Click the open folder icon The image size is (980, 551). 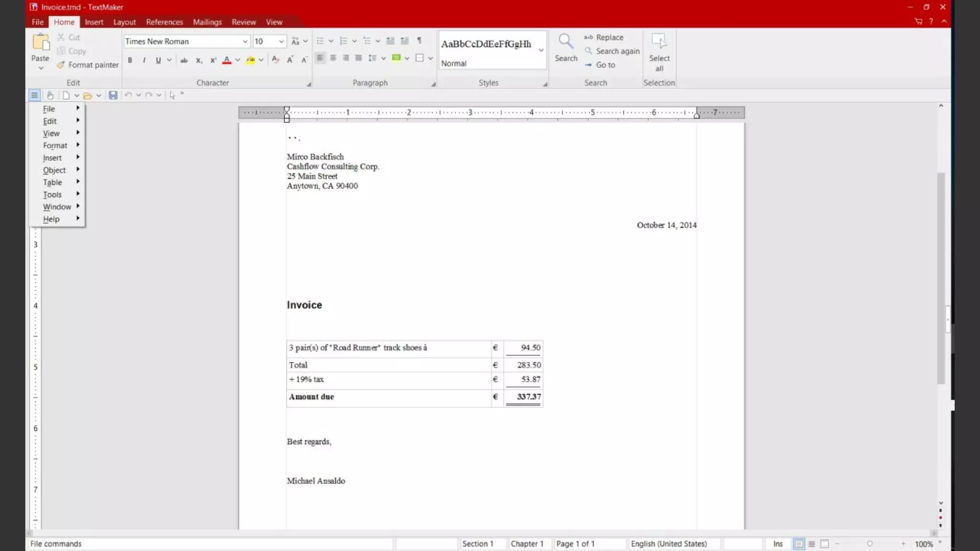pyautogui.click(x=88, y=95)
